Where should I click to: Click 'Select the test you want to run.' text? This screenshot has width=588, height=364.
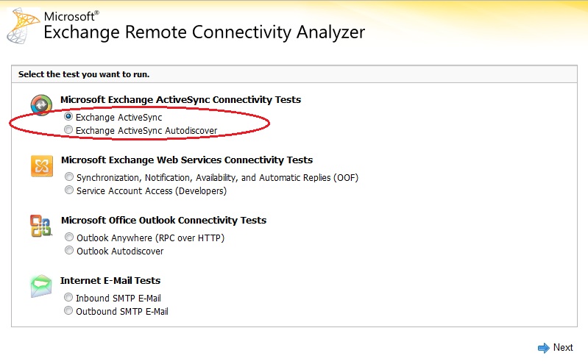click(x=84, y=74)
